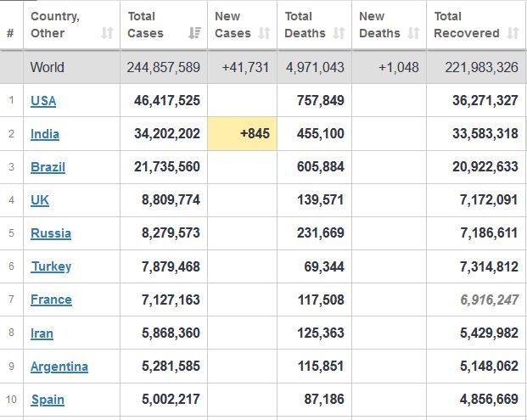Click the New Deaths sort arrows icon
This screenshot has height=420, width=527.
(x=413, y=33)
